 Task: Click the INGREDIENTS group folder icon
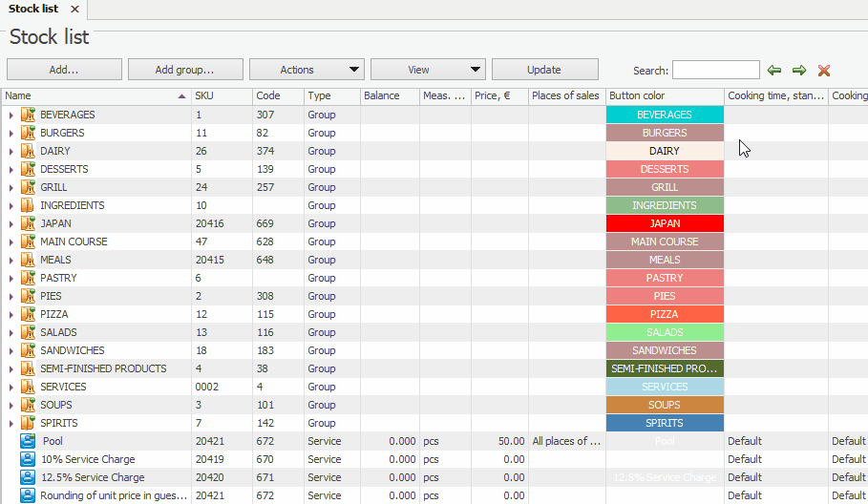[x=28, y=205]
